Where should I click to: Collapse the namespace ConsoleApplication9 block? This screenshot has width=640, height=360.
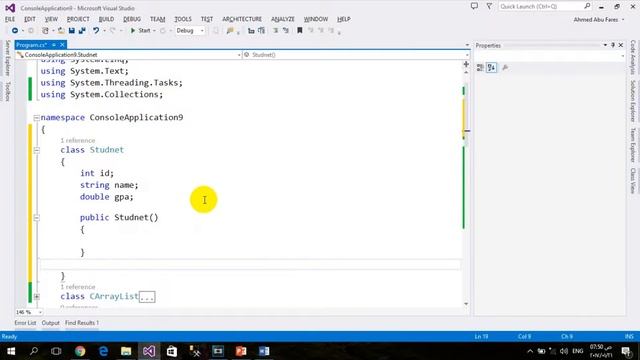pos(36,118)
